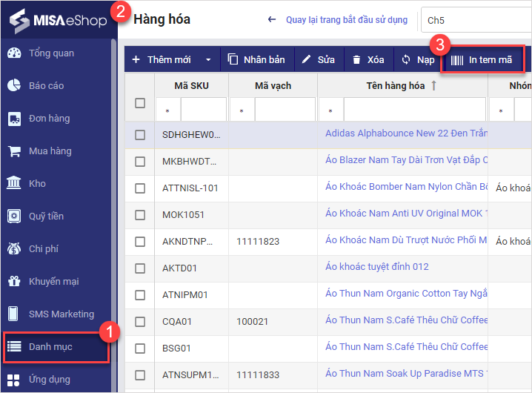Viewport: 532px width, 393px height.
Task: Click the Sửa button label
Action: (x=326, y=60)
